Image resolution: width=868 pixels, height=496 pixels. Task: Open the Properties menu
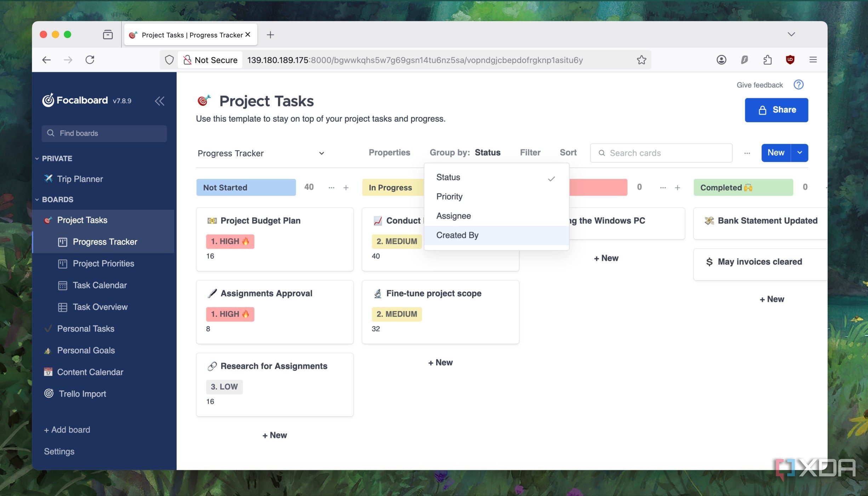pyautogui.click(x=389, y=152)
